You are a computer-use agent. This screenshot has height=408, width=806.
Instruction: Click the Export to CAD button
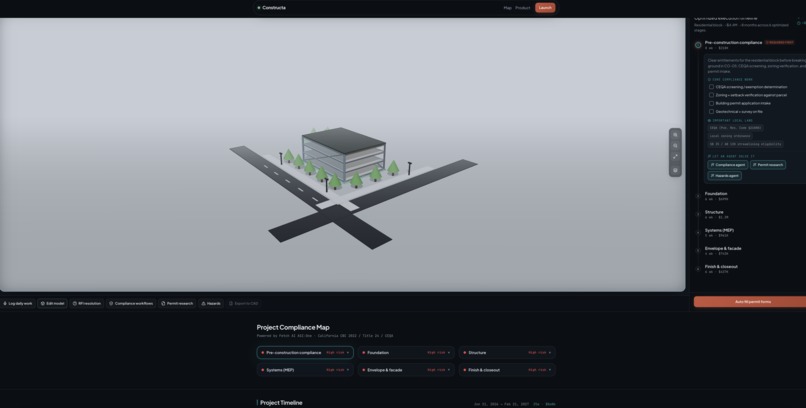[243, 304]
